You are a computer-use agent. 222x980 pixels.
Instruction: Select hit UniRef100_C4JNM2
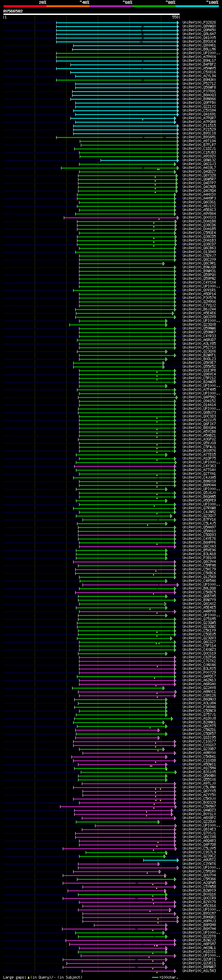[x=199, y=512]
